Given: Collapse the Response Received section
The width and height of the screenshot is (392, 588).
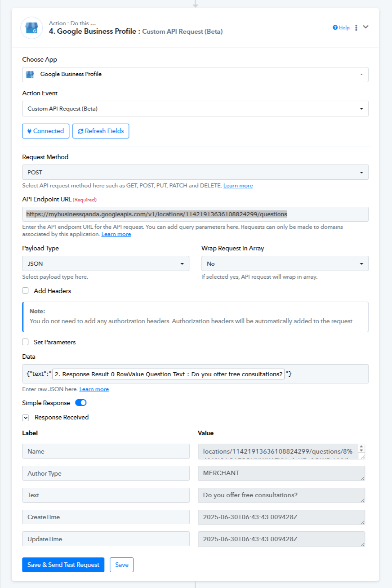Looking at the screenshot, I should (x=26, y=417).
